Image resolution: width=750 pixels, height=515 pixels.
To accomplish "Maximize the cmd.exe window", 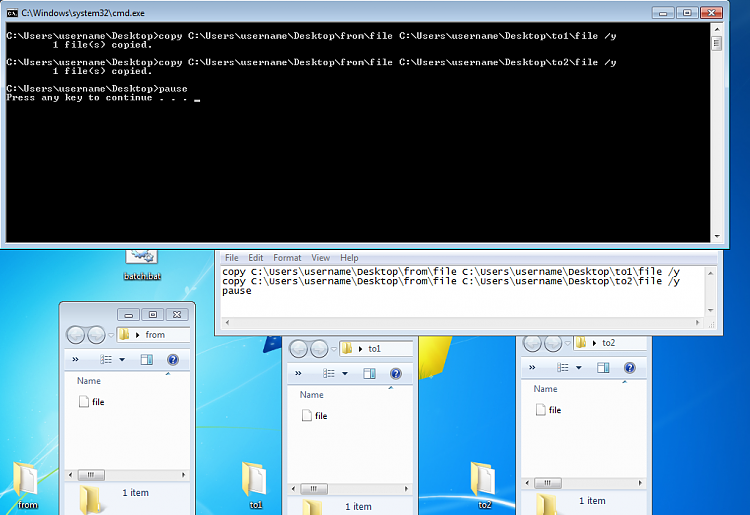I will [x=687, y=13].
